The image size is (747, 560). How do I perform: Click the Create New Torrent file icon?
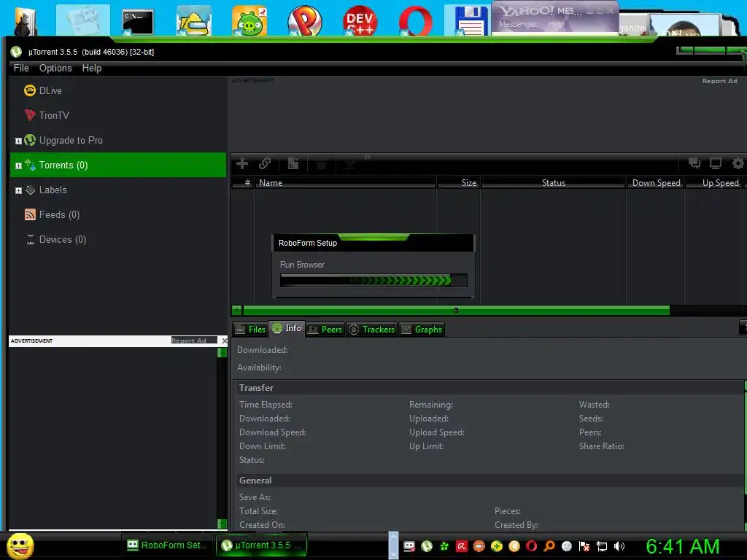coord(293,164)
